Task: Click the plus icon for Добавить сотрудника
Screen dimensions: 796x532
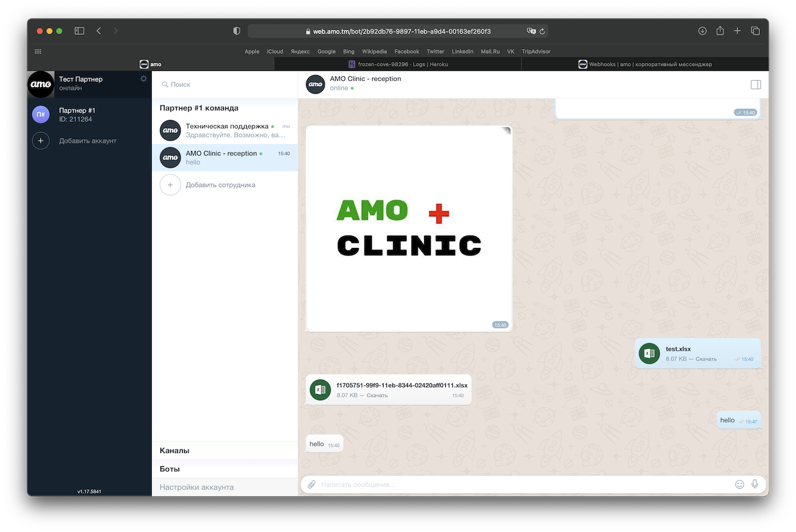Action: coord(170,185)
